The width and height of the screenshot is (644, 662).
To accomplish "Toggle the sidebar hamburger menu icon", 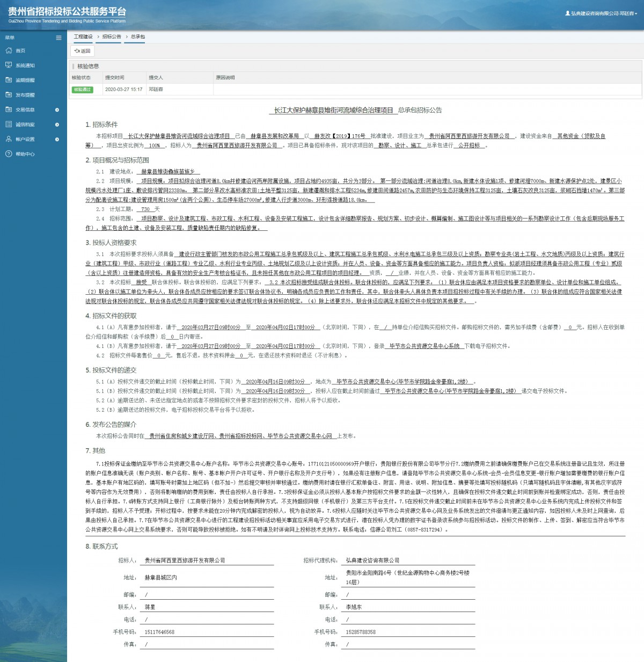I will pyautogui.click(x=58, y=38).
